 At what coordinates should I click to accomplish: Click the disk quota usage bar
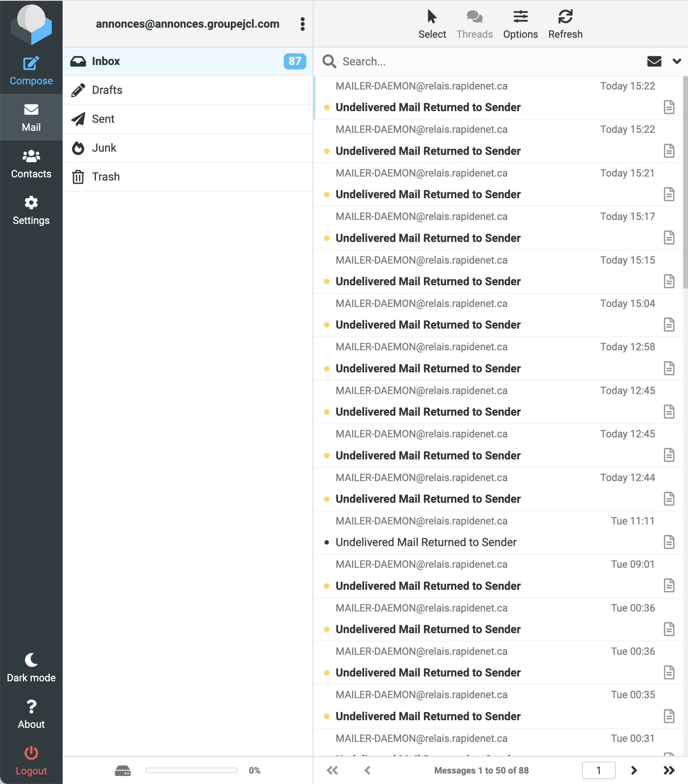click(x=191, y=770)
